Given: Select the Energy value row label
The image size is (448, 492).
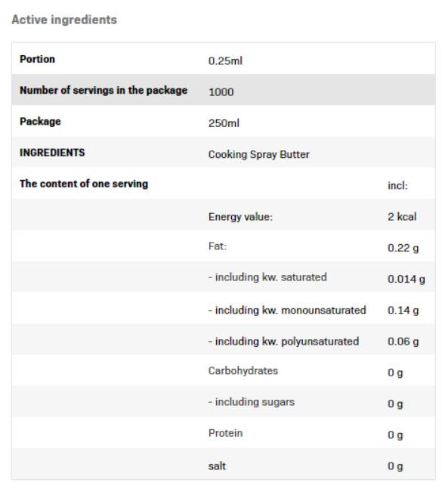Looking at the screenshot, I should [x=240, y=217].
